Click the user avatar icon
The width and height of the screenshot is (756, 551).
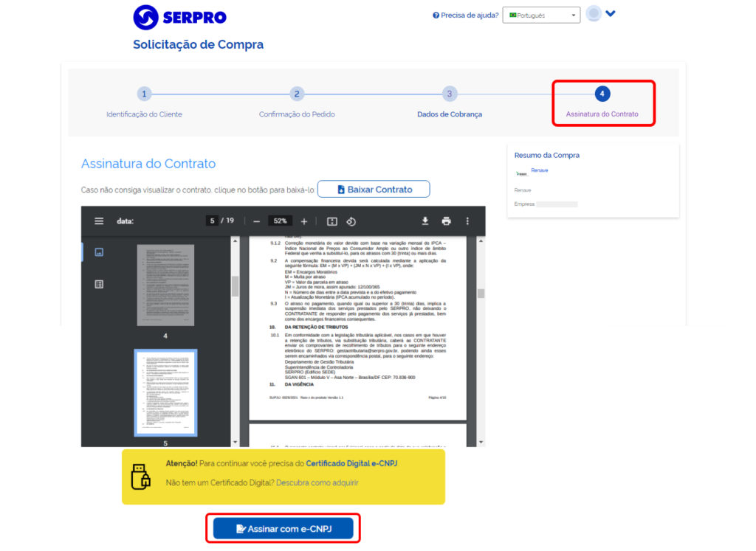point(594,13)
